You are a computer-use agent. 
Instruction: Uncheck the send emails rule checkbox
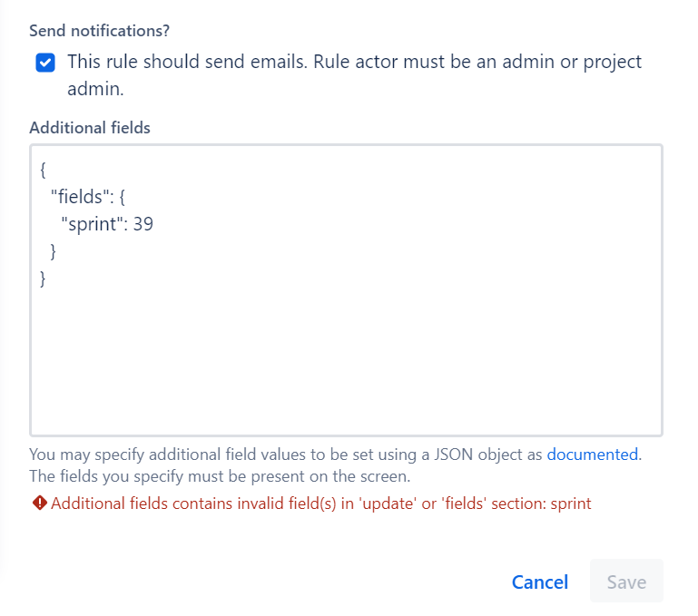(x=45, y=63)
